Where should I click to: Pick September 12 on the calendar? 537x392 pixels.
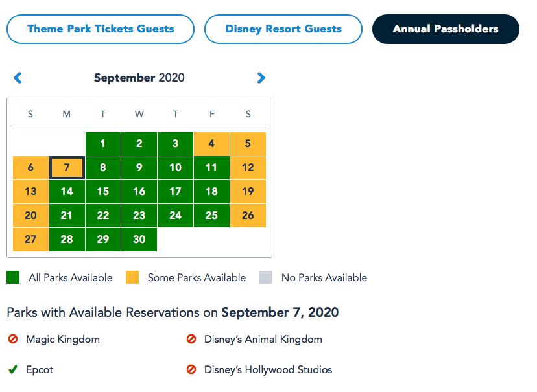(248, 168)
